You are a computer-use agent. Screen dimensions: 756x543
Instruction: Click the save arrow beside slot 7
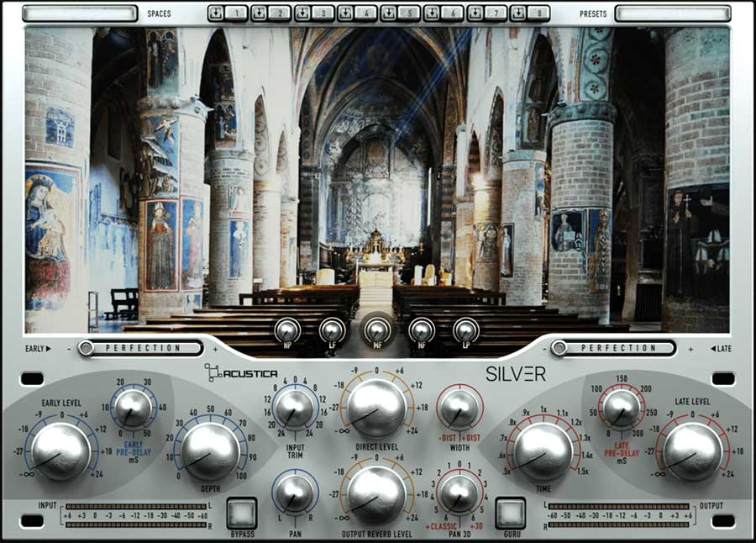(x=475, y=13)
